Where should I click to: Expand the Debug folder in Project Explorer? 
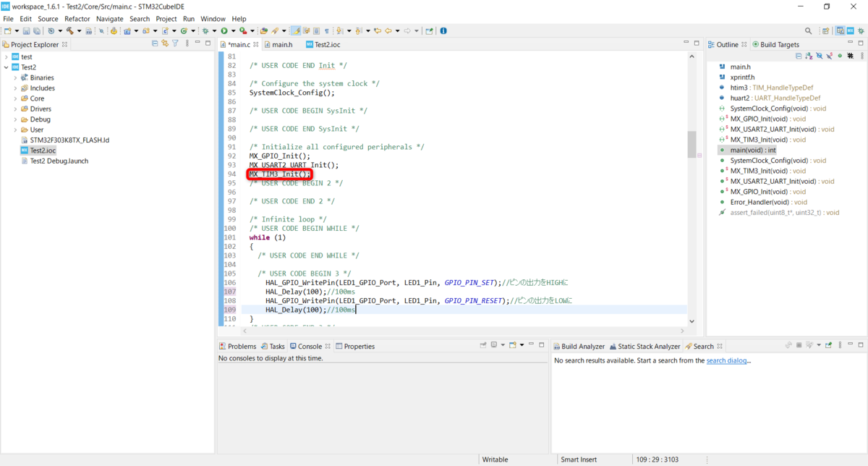pos(15,119)
